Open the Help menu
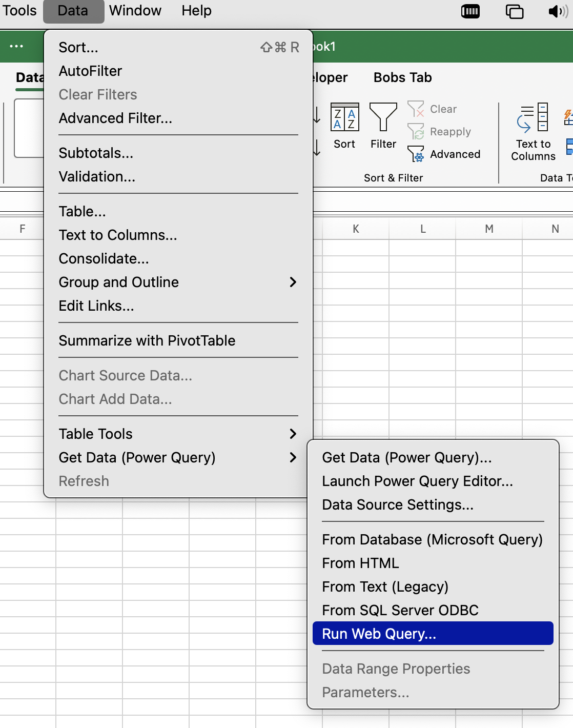This screenshot has height=728, width=573. point(196,11)
